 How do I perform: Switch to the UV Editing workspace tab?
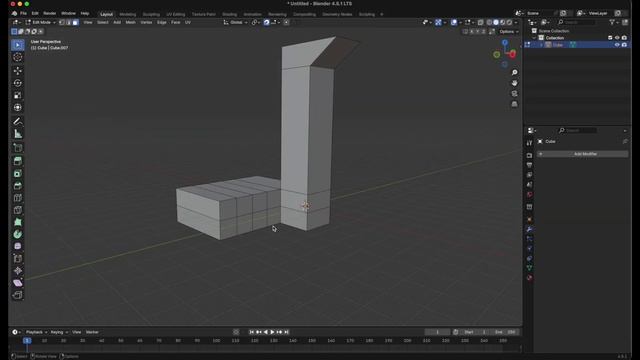tap(176, 14)
